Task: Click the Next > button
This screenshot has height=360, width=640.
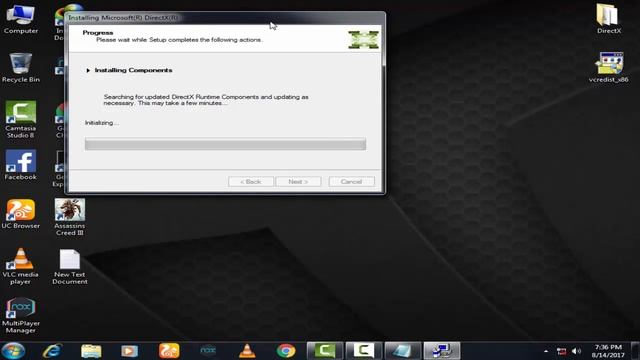Action: tap(298, 182)
